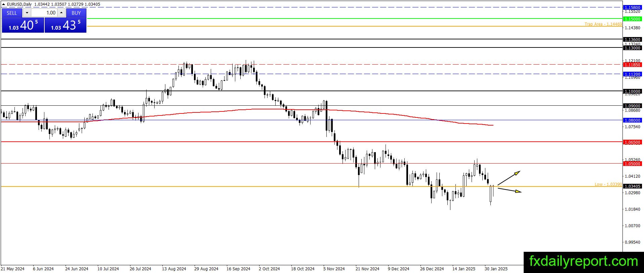
Task: Focus the 1.00 lot volume field
Action: 44,13
